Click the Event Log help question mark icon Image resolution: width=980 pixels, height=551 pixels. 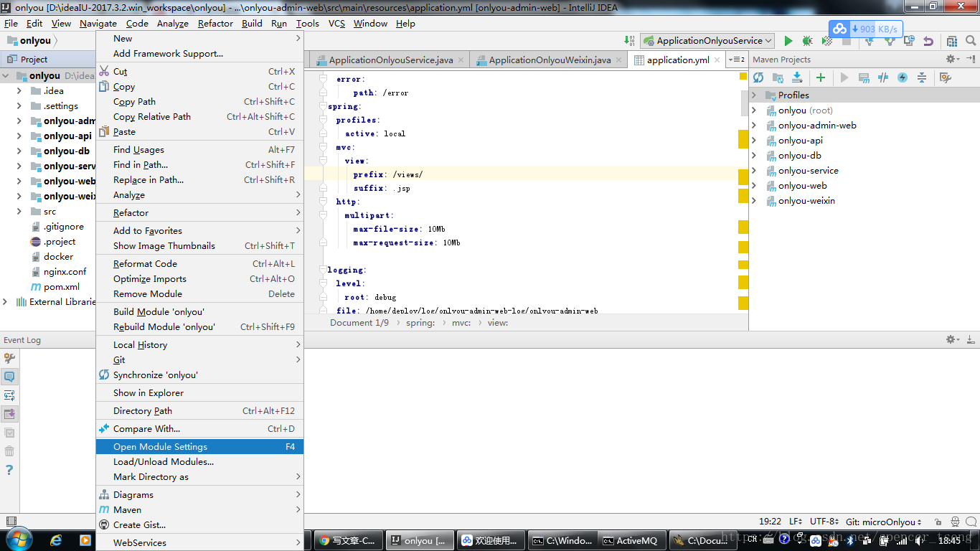9,470
